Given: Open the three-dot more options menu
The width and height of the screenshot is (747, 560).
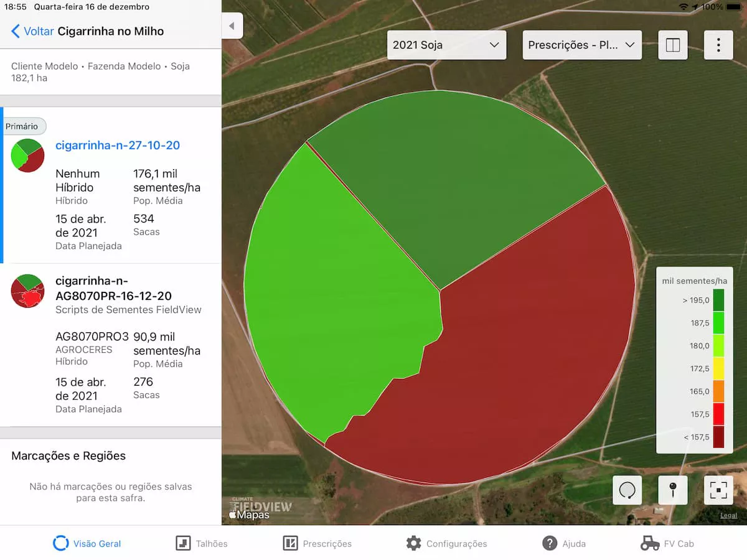Looking at the screenshot, I should [x=718, y=45].
